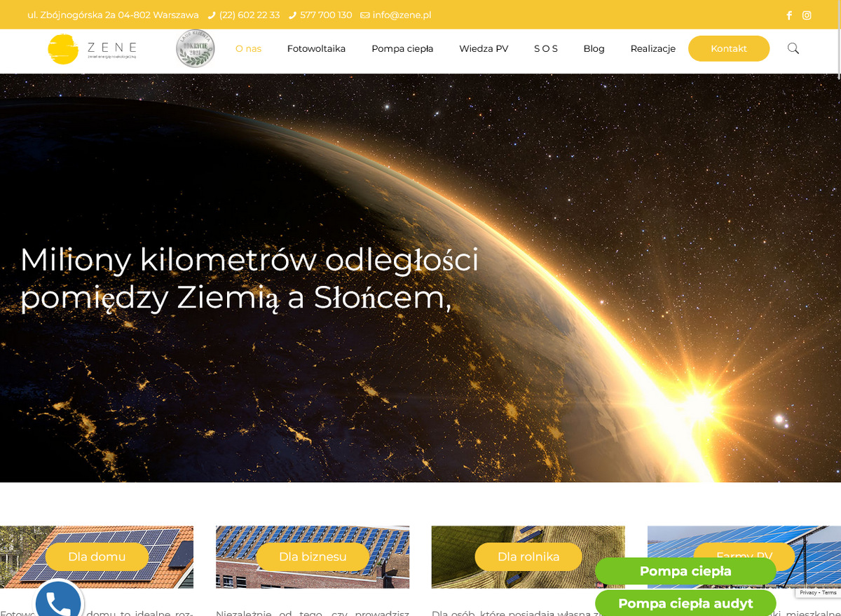Click the yellow Kontakt button

coord(729,48)
